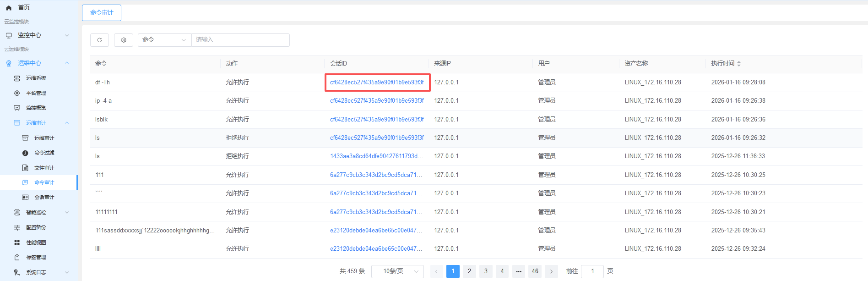Click the 命令 column header
This screenshot has width=868, height=281.
101,63
